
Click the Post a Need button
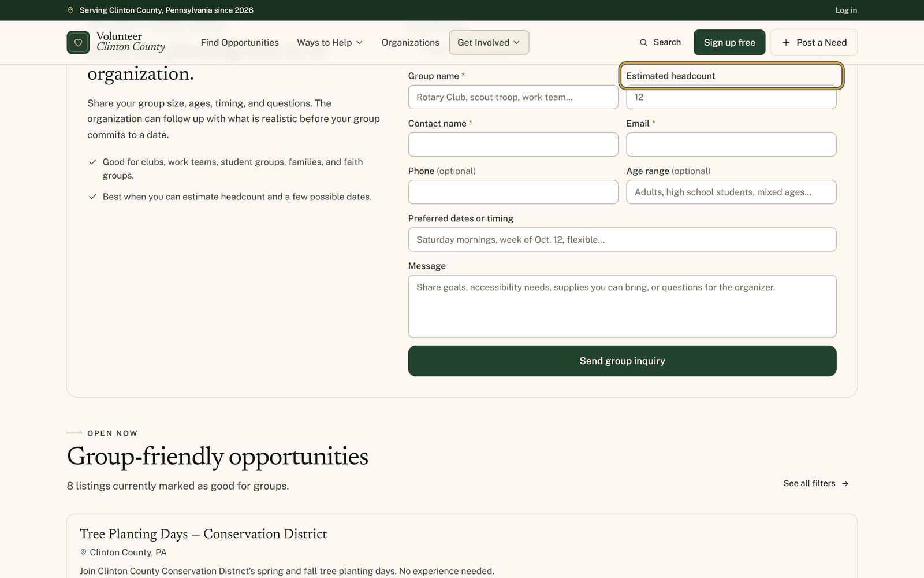tap(814, 42)
